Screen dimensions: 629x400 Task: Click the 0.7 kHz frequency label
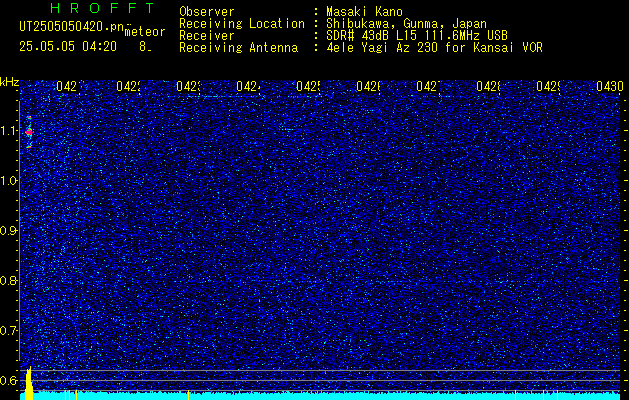point(10,331)
